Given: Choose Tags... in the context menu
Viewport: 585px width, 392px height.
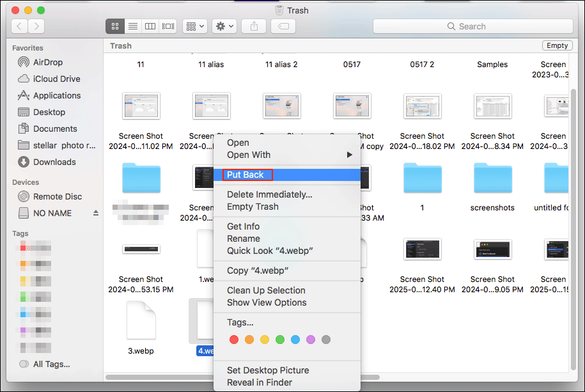Looking at the screenshot, I should 287,322.
